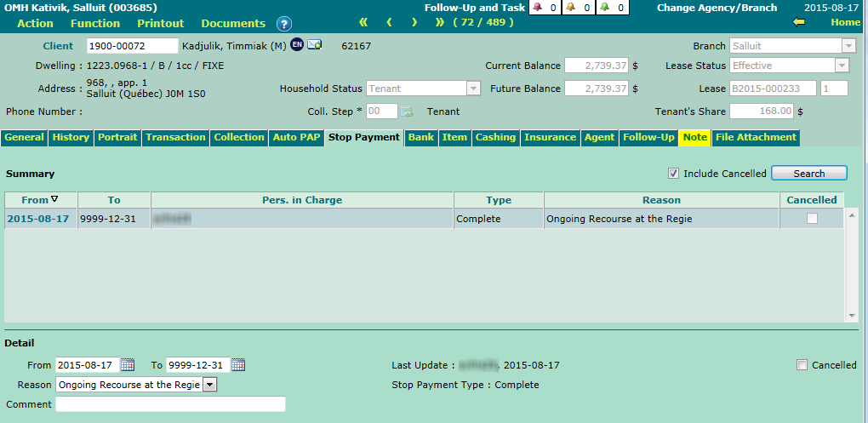
Task: Click the EN language badge icon
Action: [x=297, y=45]
